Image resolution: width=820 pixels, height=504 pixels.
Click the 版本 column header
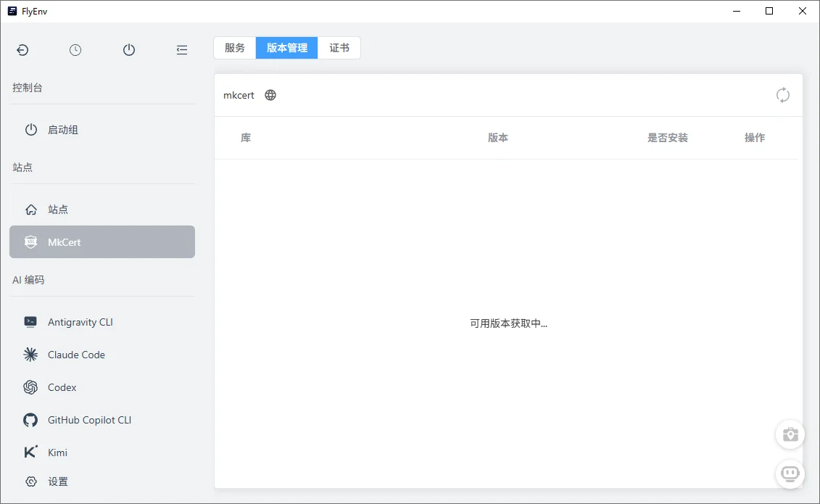[x=498, y=138]
